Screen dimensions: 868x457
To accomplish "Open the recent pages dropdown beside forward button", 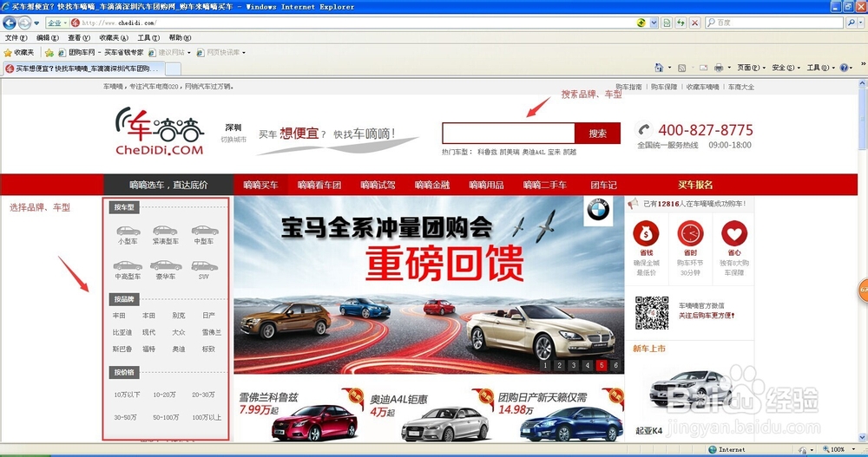I will (x=36, y=23).
